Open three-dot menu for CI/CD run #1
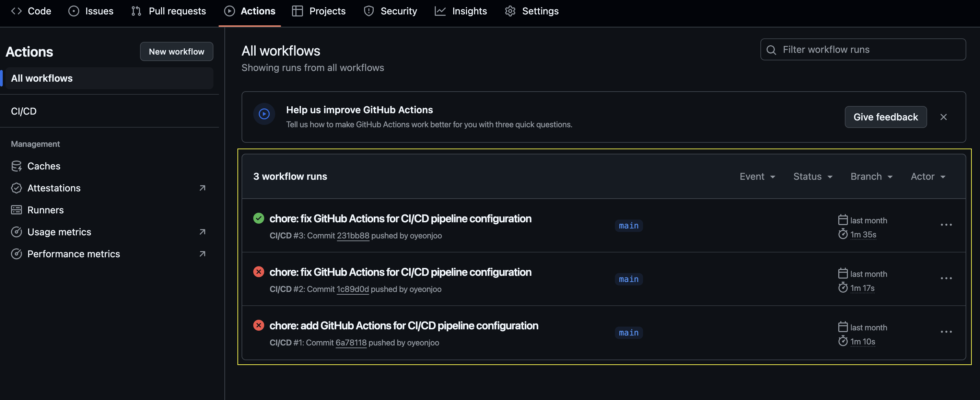980x400 pixels. [x=946, y=332]
